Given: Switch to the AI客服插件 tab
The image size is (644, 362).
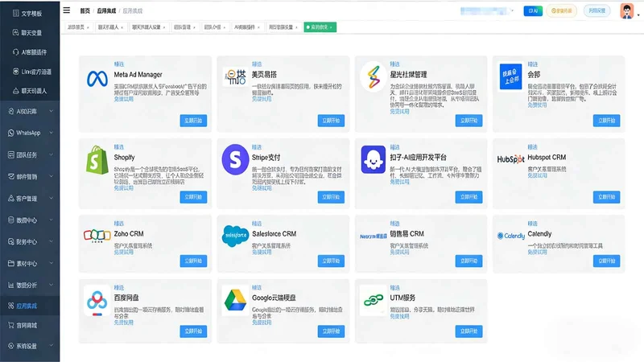Looking at the screenshot, I should [247, 27].
